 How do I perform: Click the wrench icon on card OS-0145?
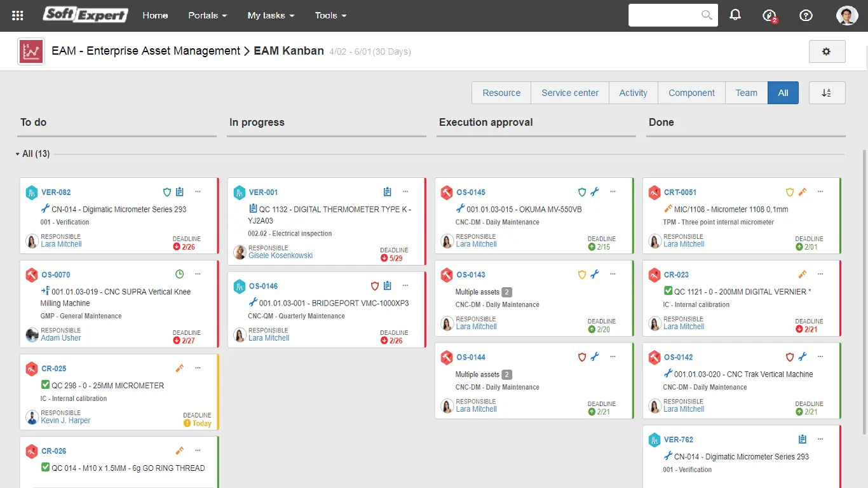(x=595, y=192)
